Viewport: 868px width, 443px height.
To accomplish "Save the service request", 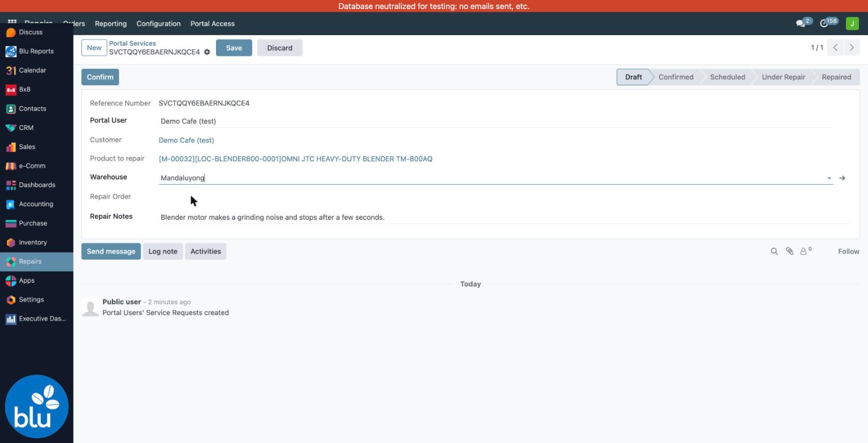I will 234,48.
